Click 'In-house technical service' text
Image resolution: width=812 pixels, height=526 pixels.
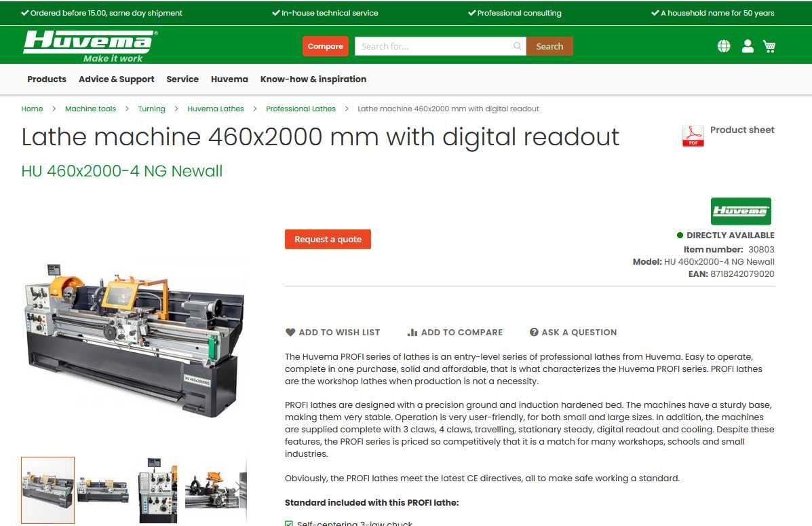330,13
